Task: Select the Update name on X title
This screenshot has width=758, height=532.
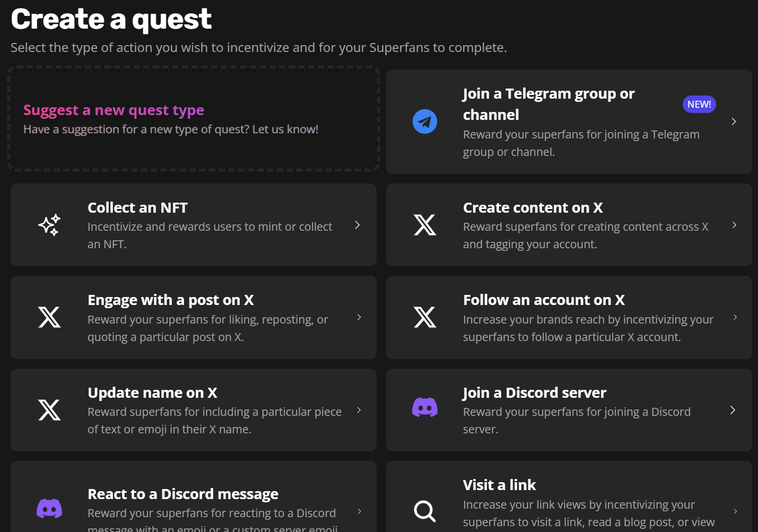Action: tap(152, 393)
